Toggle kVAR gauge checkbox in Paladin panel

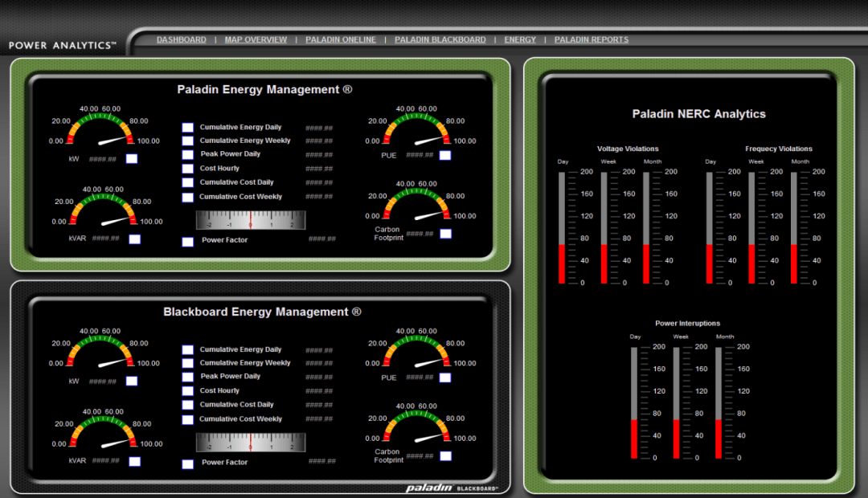(134, 239)
